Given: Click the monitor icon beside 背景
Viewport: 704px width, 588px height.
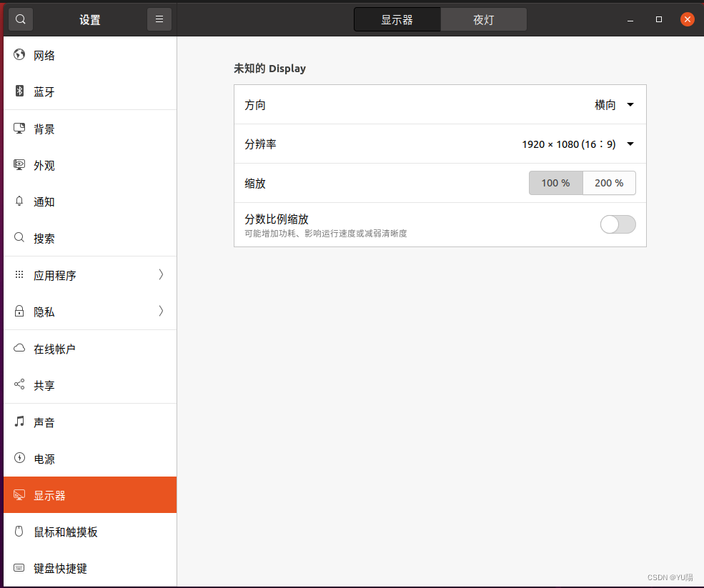Looking at the screenshot, I should (x=19, y=129).
